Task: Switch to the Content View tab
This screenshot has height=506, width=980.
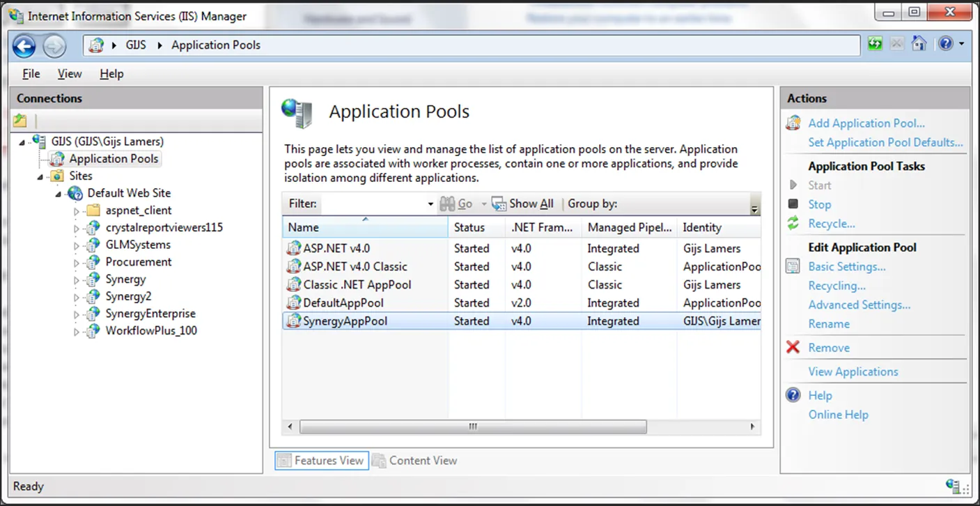Action: coord(415,461)
